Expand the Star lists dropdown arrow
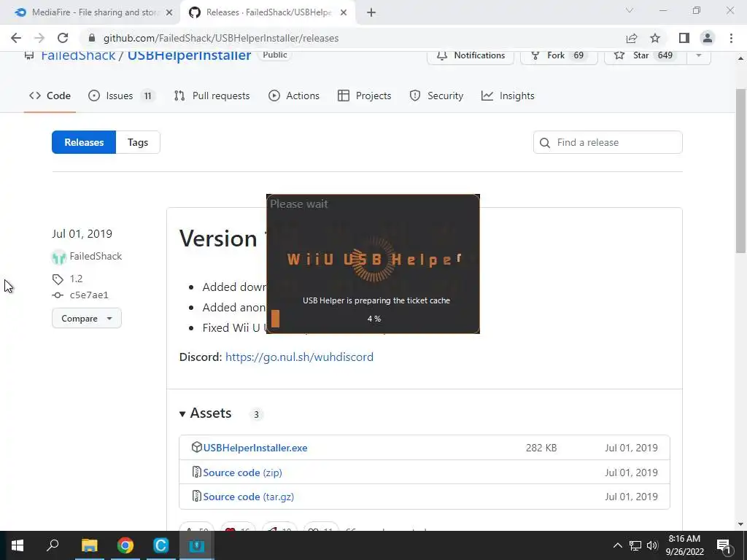Screen dimensions: 747x560 699,55
